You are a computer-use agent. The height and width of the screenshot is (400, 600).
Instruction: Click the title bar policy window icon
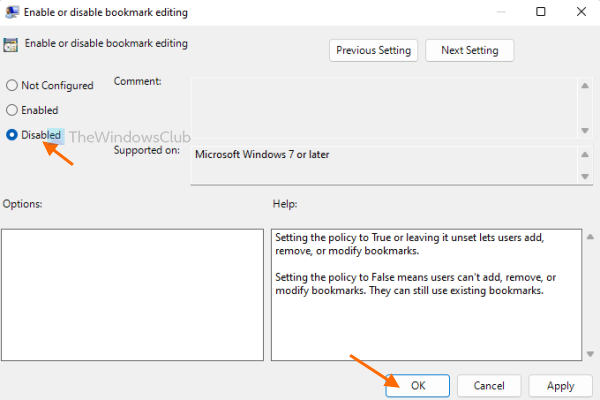point(12,12)
